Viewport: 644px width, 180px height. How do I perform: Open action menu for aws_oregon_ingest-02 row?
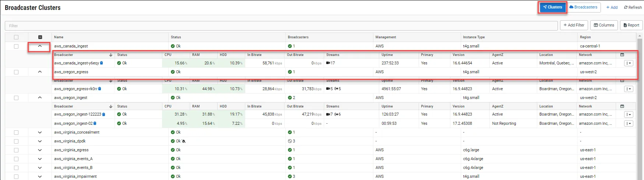[x=629, y=124]
